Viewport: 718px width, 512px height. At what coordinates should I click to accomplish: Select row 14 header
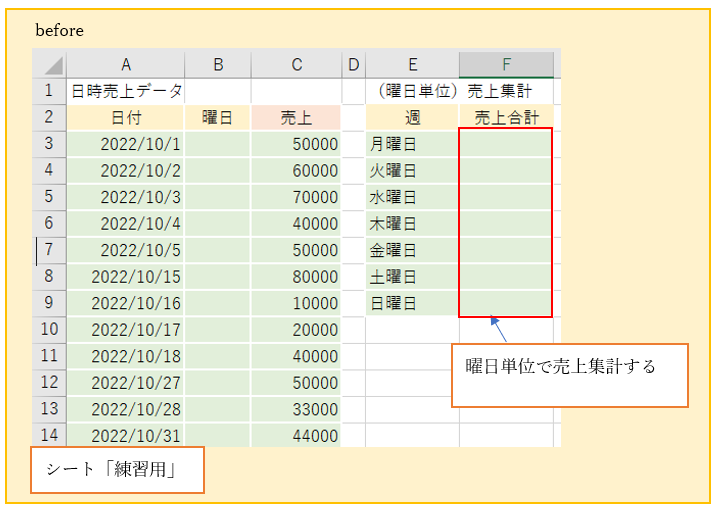point(50,435)
